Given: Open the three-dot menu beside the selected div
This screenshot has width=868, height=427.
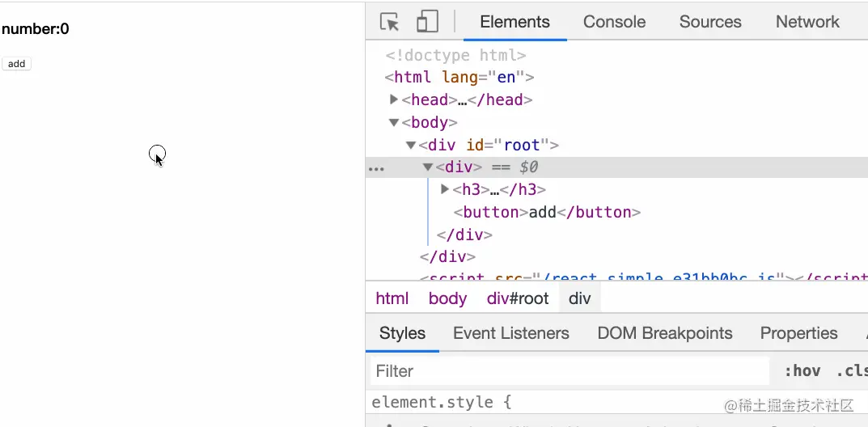Looking at the screenshot, I should (x=376, y=169).
